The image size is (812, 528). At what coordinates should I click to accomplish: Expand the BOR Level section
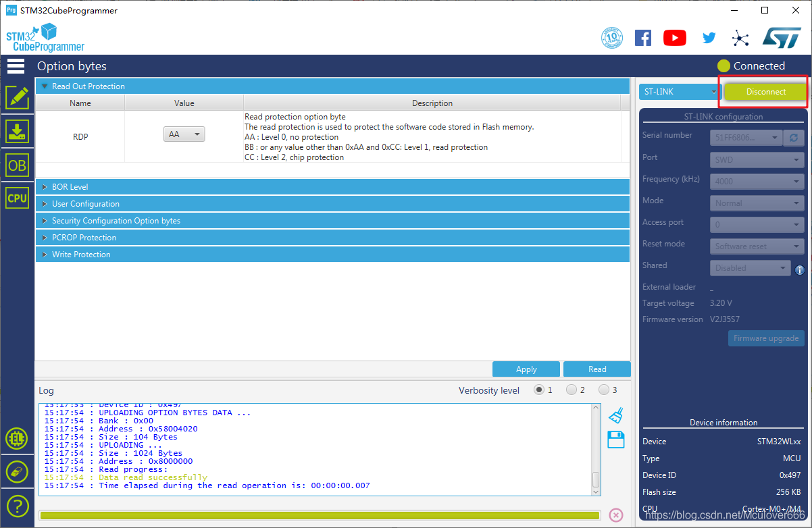[332, 187]
